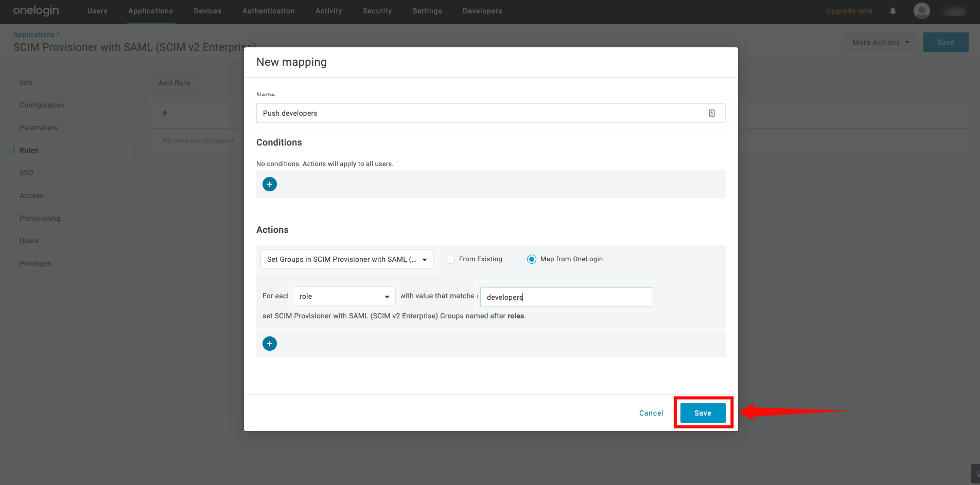980x485 pixels.
Task: Open the Security menu
Action: click(x=377, y=11)
